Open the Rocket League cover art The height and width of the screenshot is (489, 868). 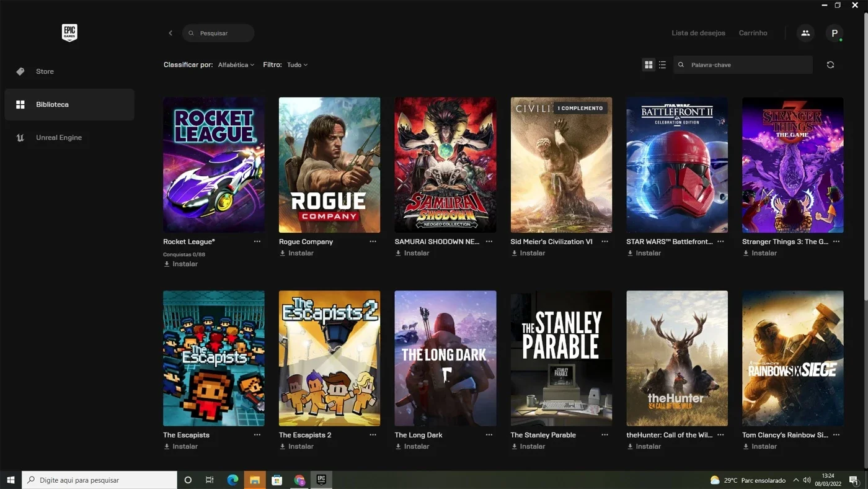(214, 165)
